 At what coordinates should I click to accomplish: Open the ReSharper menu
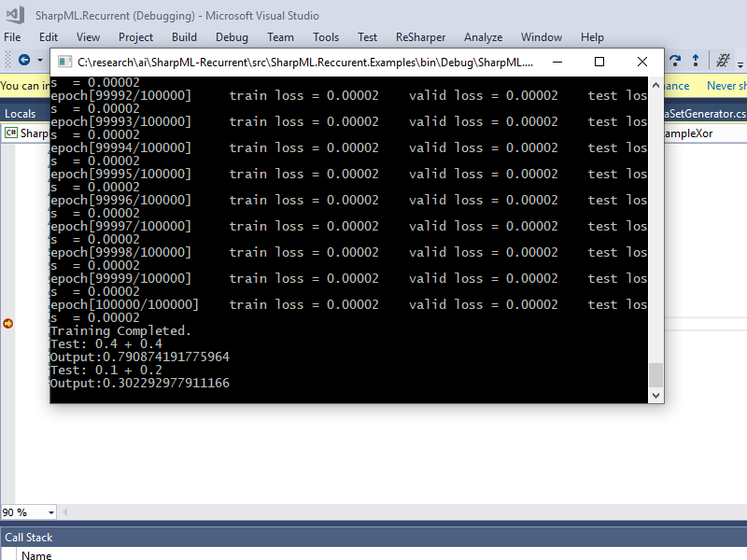420,37
